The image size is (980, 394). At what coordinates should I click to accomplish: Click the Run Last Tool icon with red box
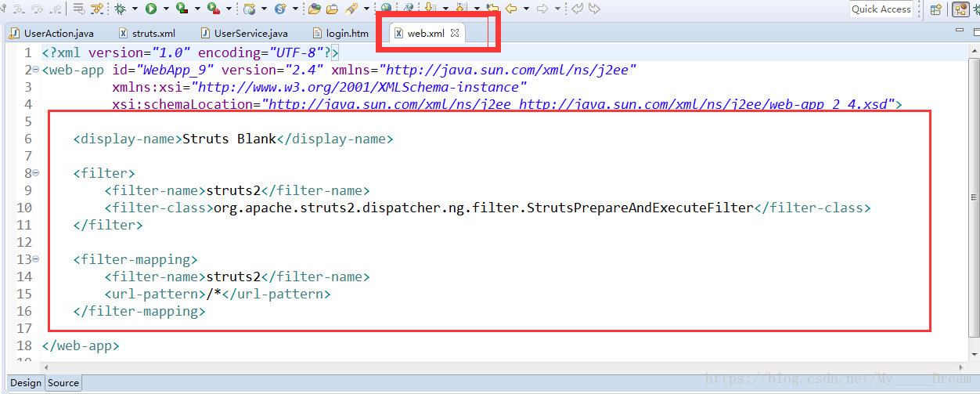[182, 9]
